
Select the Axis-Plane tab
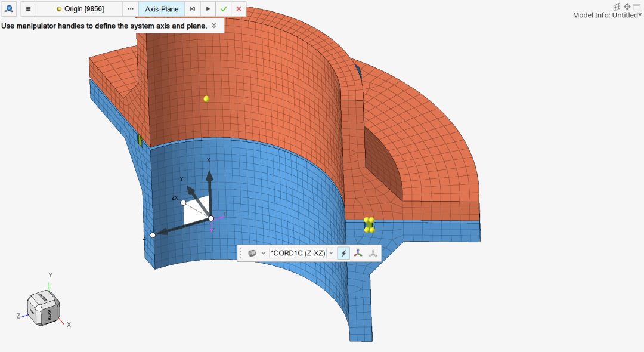tap(162, 9)
